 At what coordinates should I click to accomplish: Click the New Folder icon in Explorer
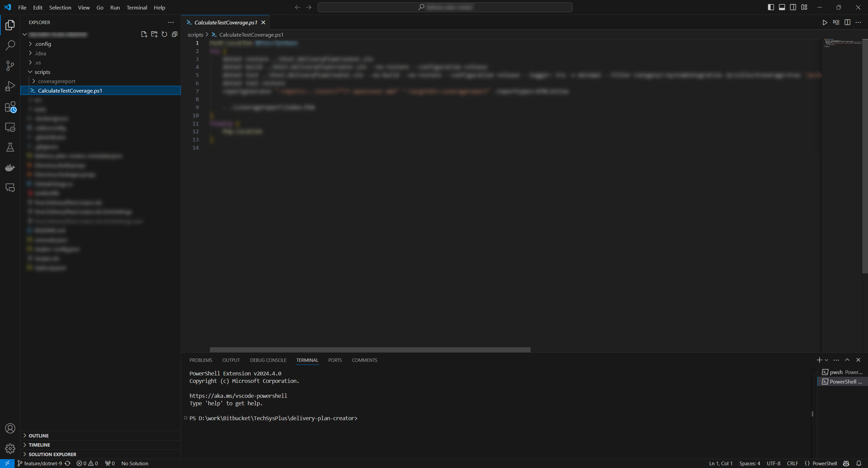point(154,34)
